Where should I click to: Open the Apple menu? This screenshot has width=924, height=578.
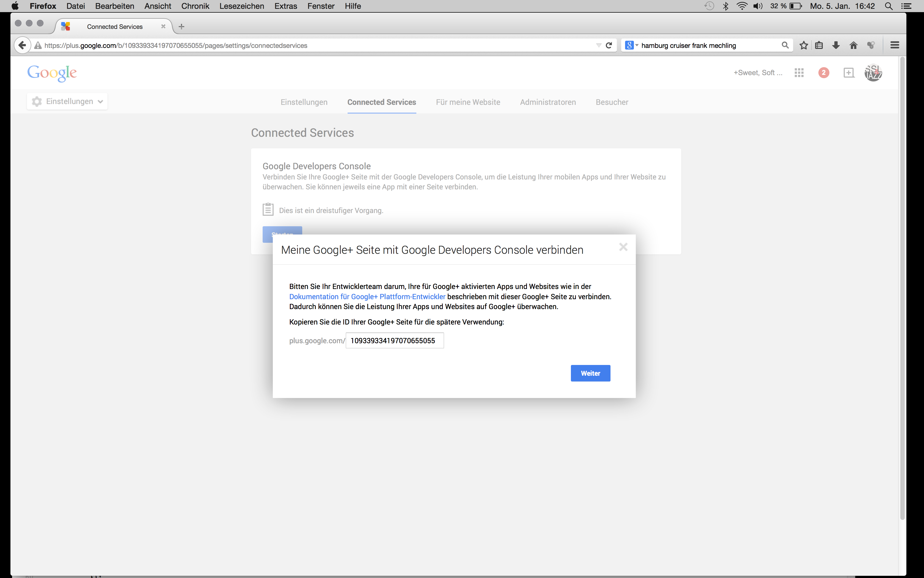point(15,6)
